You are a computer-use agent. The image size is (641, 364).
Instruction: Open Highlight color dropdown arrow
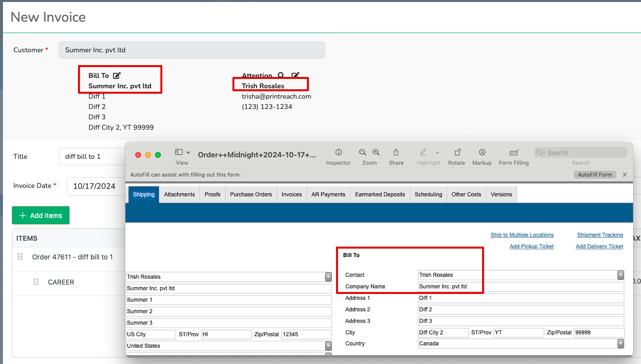[x=437, y=153]
